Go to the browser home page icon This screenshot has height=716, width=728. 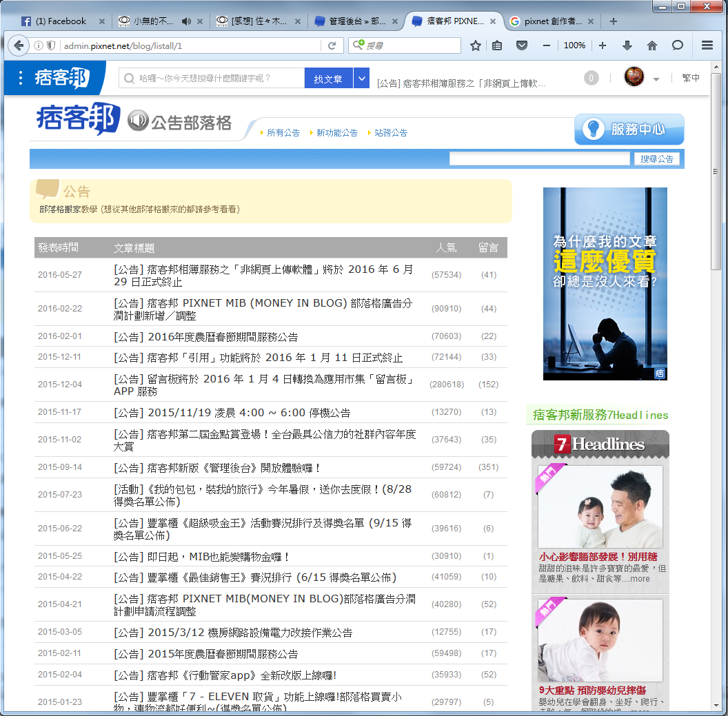click(x=652, y=45)
